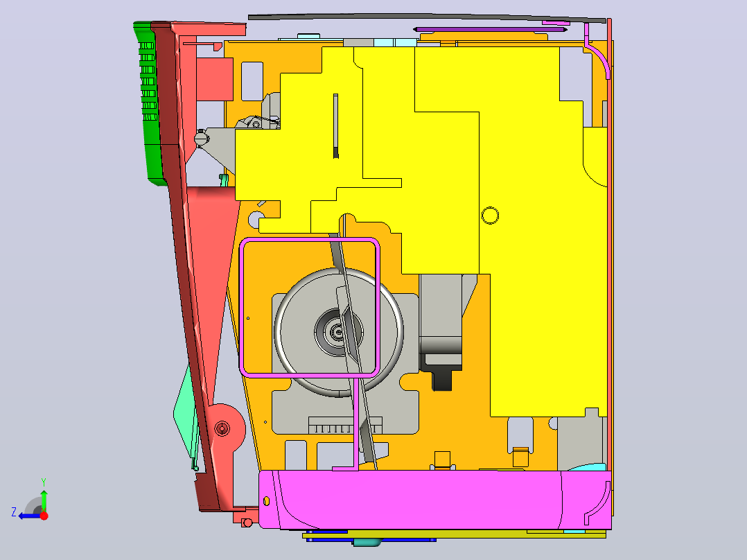Pick the small circle hole on the yellow plate
This screenshot has height=560, width=747.
pyautogui.click(x=490, y=216)
